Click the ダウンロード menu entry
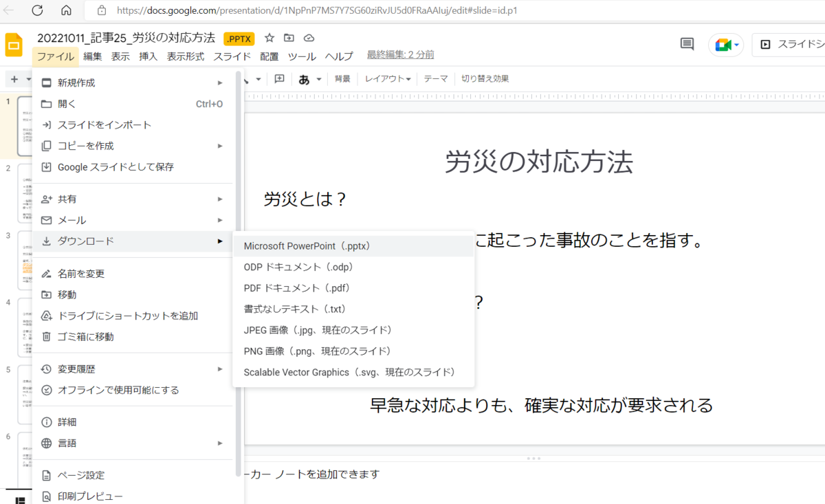 pos(133,241)
